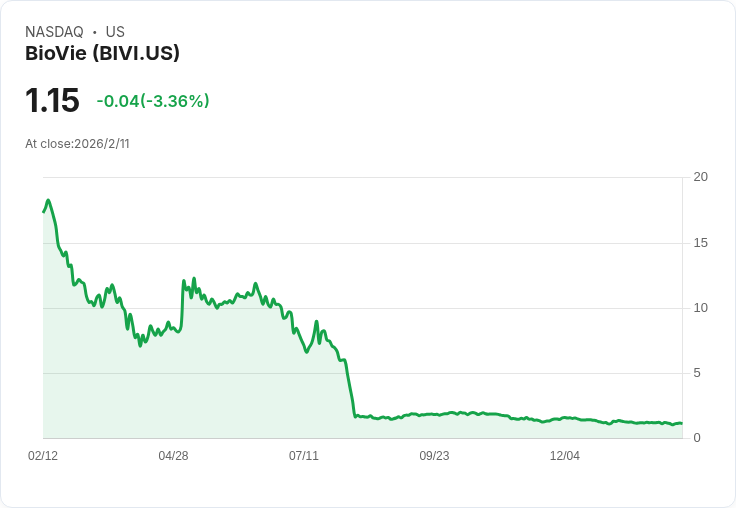Open the BioVie (BIVI.US) stock title
This screenshot has width=736, height=508.
click(x=102, y=53)
